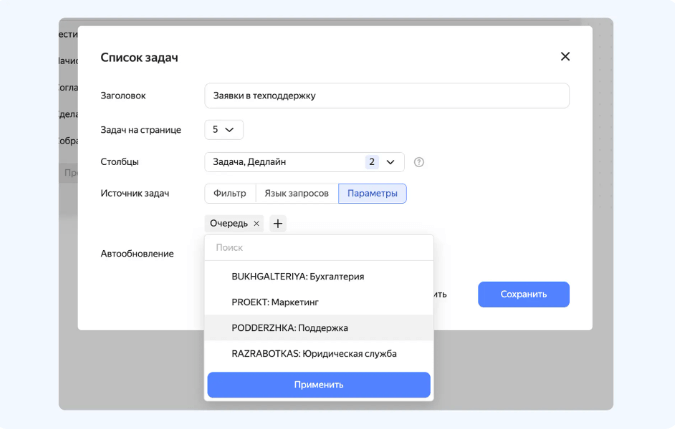This screenshot has width=675, height=429.
Task: Open the help tooltip next to Столбцы
Action: click(x=418, y=162)
